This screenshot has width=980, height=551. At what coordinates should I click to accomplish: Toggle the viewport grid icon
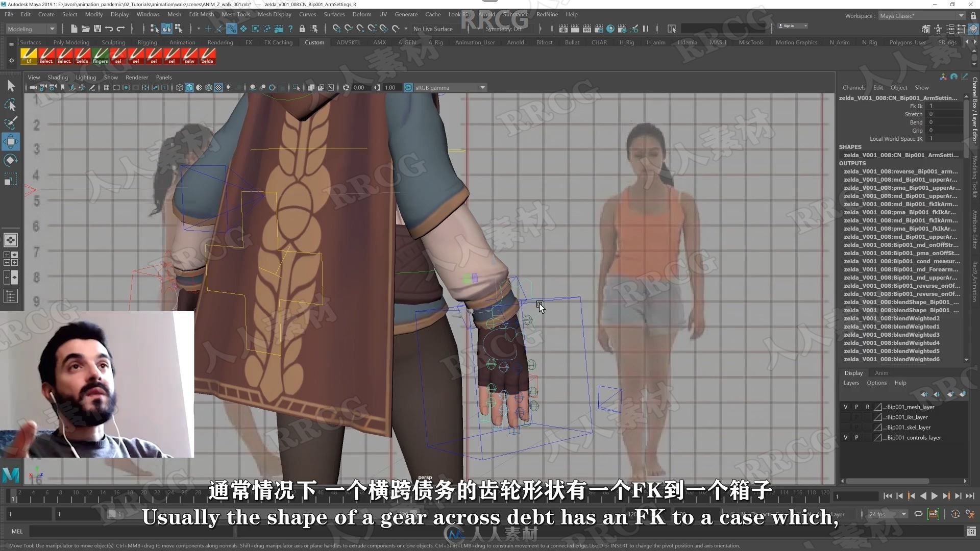(107, 88)
